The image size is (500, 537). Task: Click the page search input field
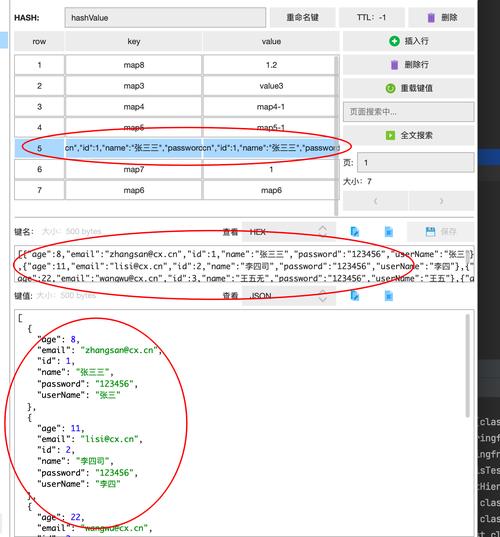point(409,112)
